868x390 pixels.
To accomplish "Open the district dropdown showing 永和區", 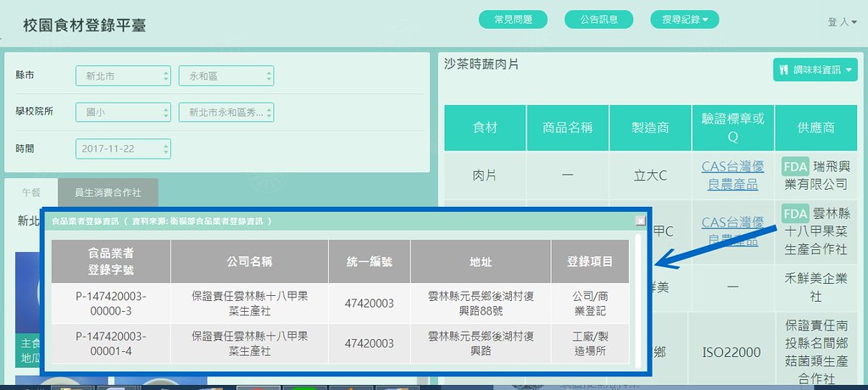I will coord(225,76).
